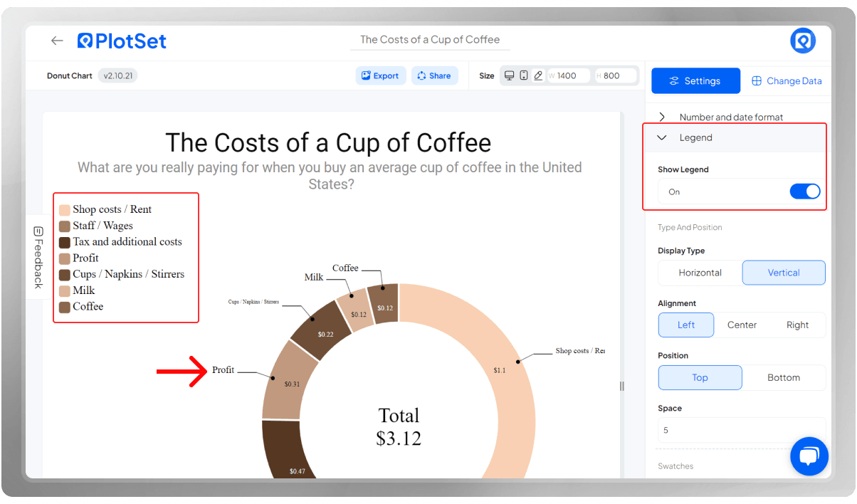
Task: Click the Milk callout label
Action: coord(314,277)
